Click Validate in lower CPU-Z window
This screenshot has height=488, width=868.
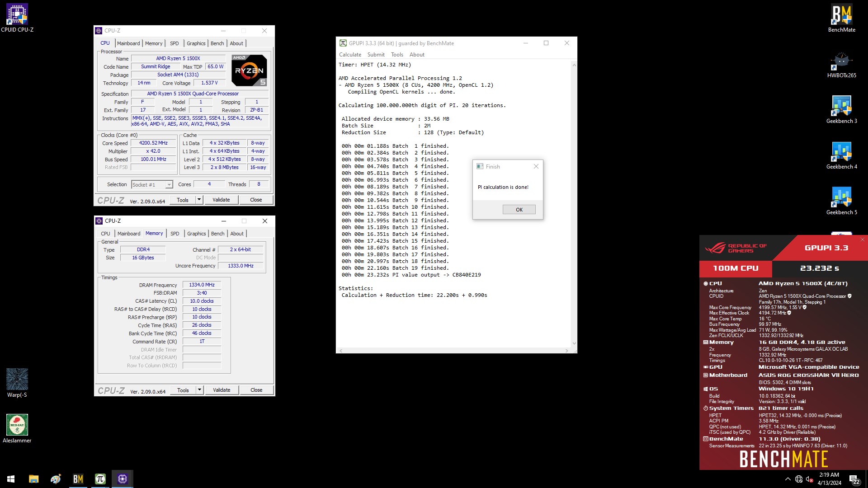pos(222,390)
